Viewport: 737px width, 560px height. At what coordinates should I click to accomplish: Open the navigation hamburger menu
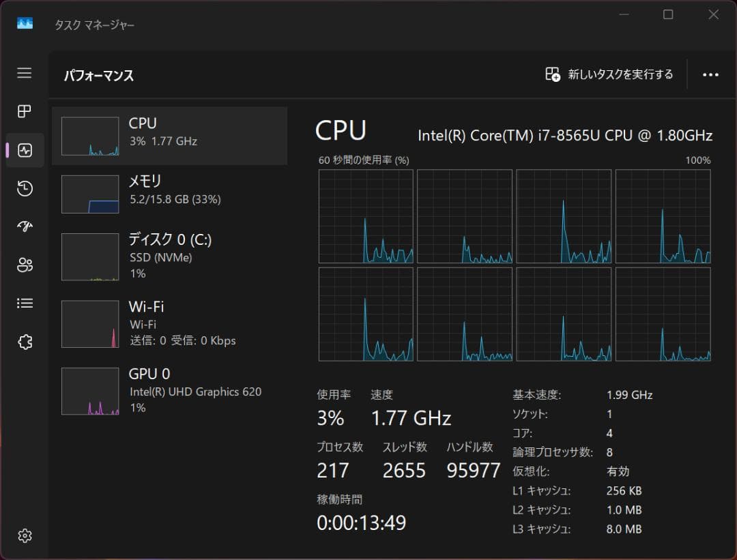pyautogui.click(x=25, y=73)
